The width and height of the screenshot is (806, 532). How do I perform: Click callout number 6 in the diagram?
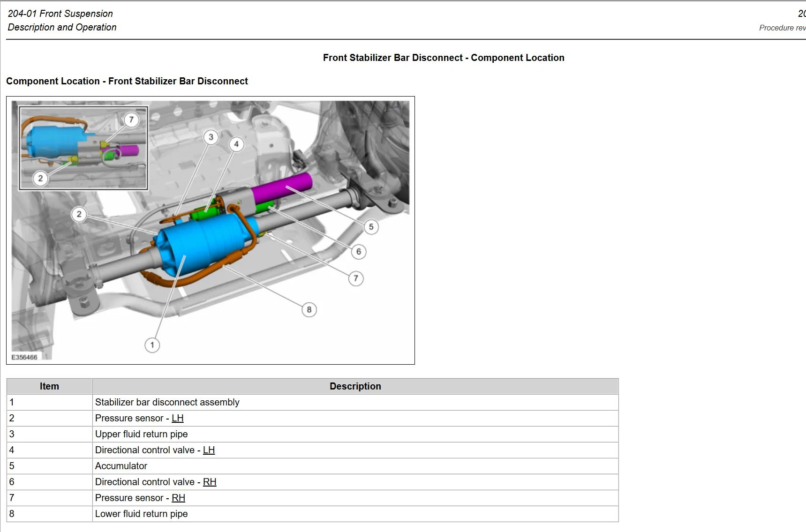[359, 252]
